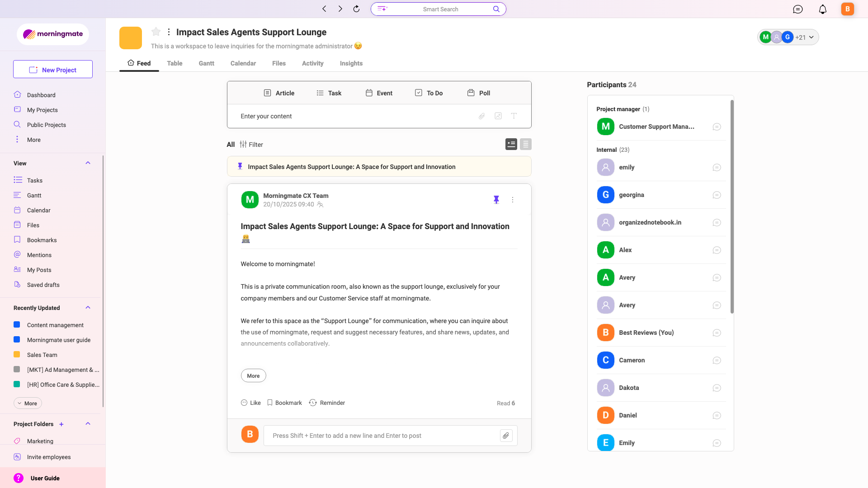
Task: Click the notification bell icon
Action: pos(823,9)
